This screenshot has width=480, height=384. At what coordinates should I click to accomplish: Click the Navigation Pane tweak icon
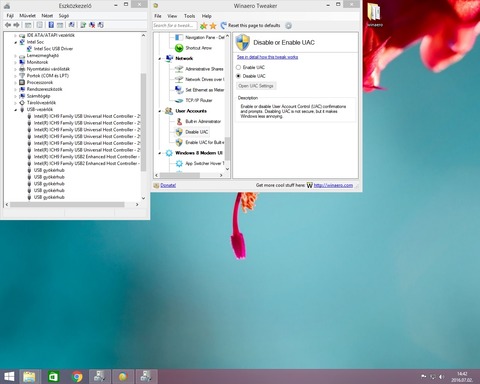coord(179,37)
